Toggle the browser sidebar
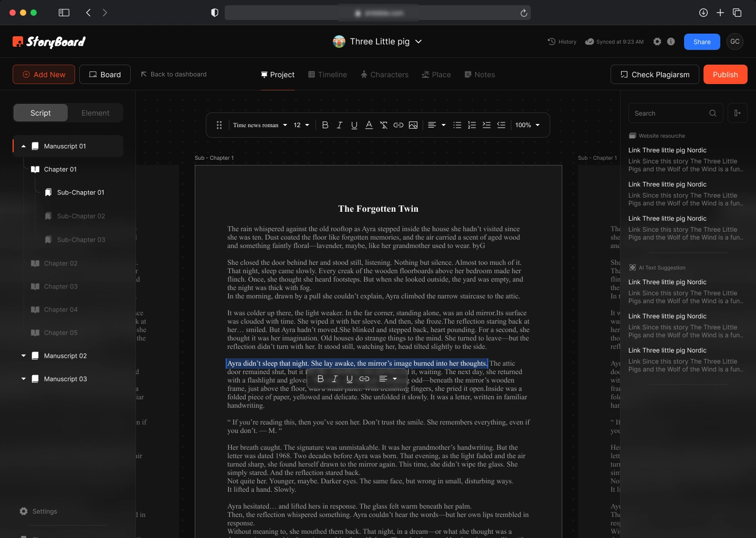The image size is (756, 538). coord(64,13)
